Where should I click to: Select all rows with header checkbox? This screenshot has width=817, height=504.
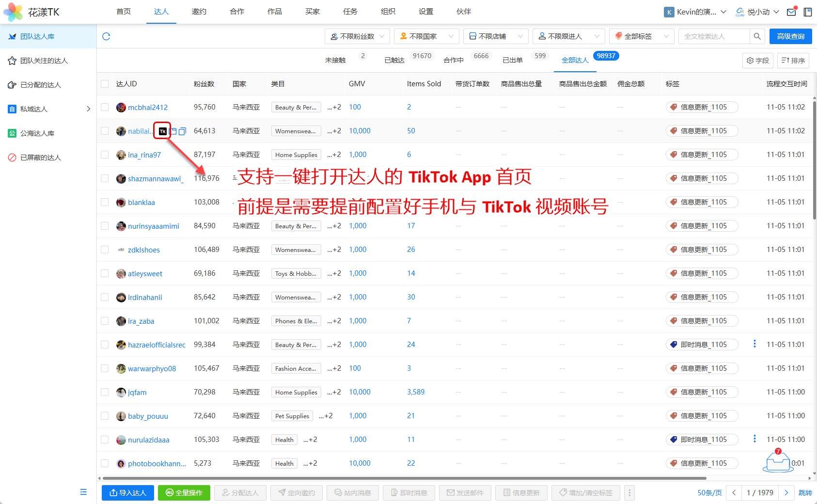[x=105, y=84]
